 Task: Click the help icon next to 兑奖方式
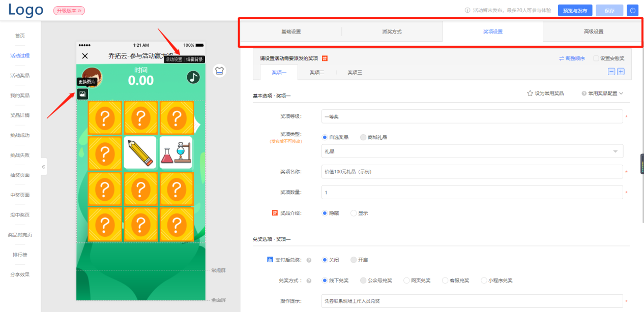pyautogui.click(x=309, y=280)
